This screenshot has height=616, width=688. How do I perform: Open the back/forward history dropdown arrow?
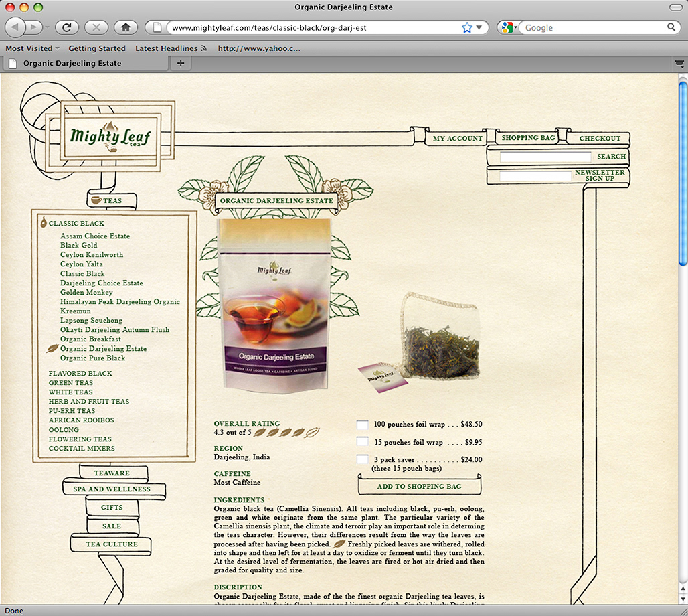pyautogui.click(x=47, y=27)
